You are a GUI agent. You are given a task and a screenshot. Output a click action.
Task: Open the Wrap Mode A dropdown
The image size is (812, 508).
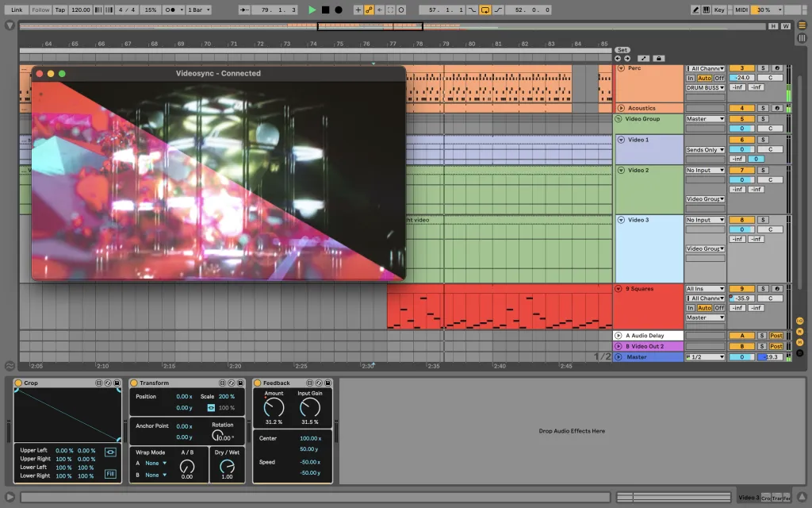(155, 463)
